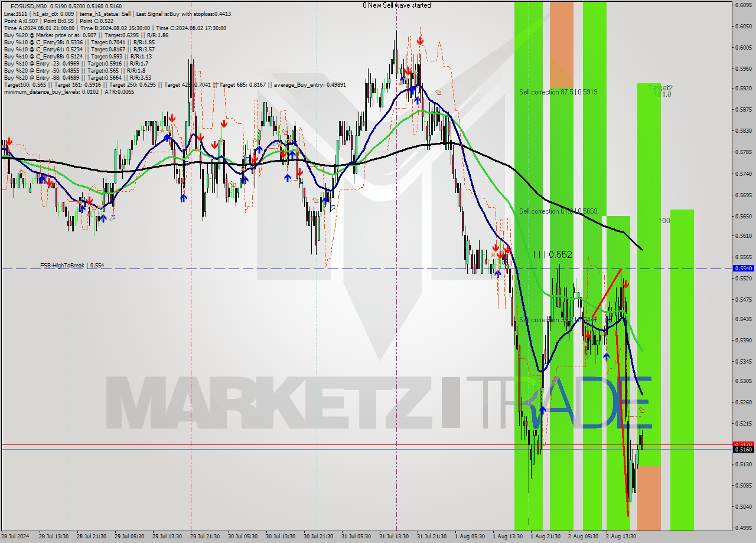Click the '28 Jul 2024' time axis label
Image resolution: width=756 pixels, height=543 pixels.
coord(15,537)
